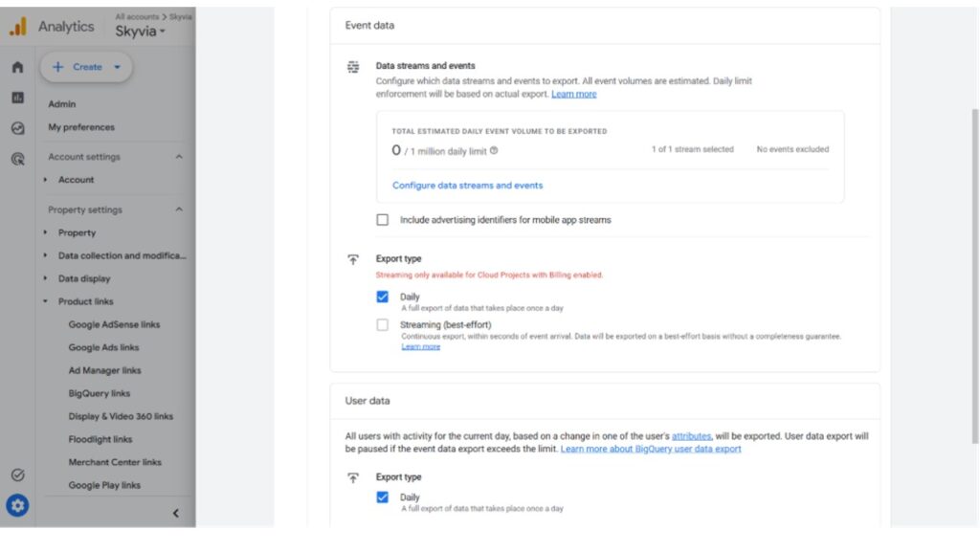Open Merchant Center links
The height and width of the screenshot is (551, 980).
pyautogui.click(x=115, y=462)
